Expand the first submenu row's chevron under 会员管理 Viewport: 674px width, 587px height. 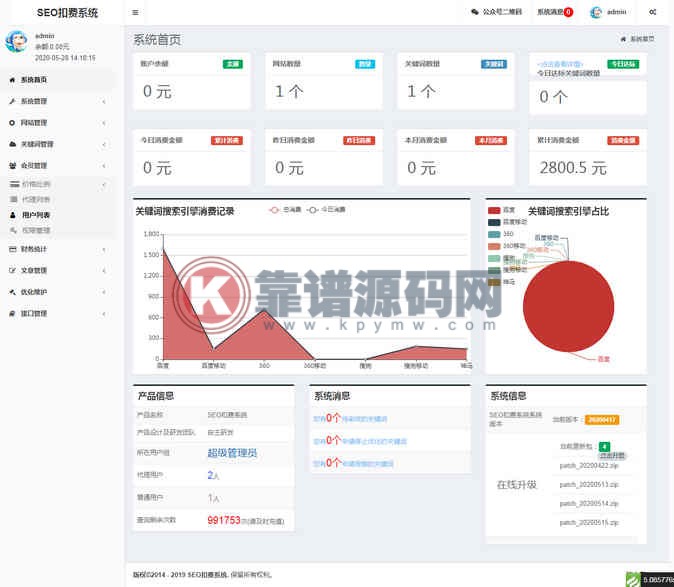tap(104, 185)
